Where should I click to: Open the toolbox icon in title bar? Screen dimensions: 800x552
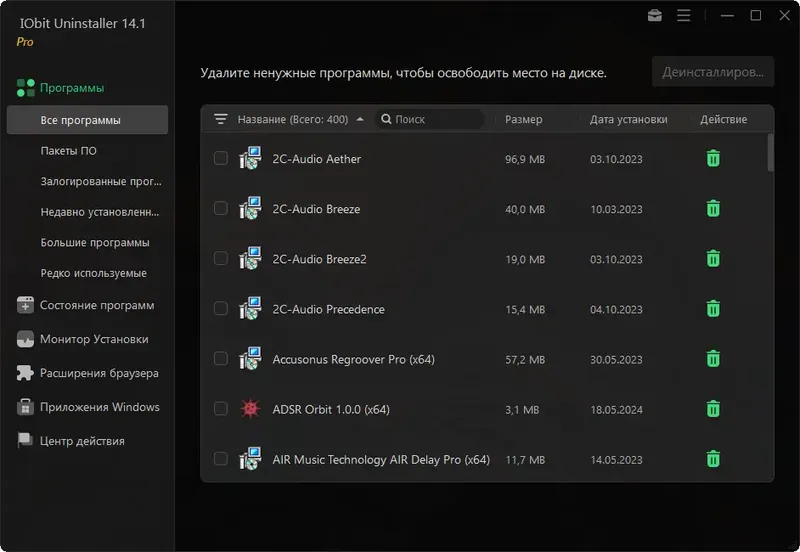point(654,16)
